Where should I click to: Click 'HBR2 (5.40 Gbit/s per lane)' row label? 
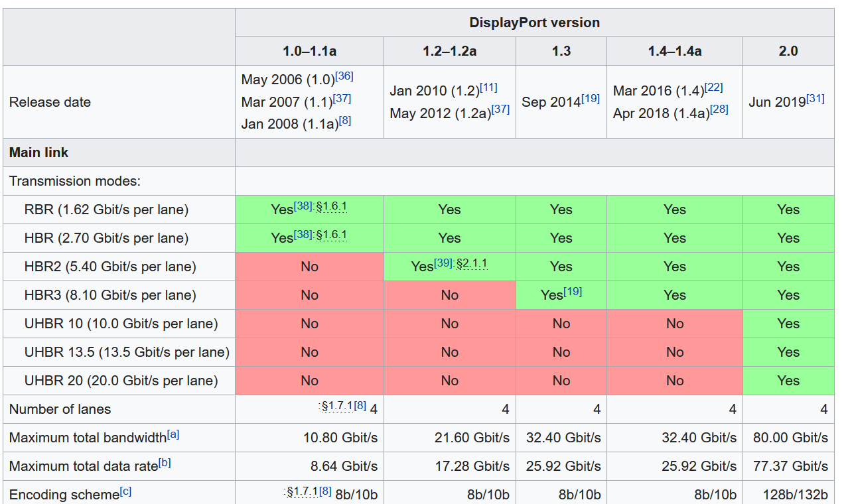point(111,267)
